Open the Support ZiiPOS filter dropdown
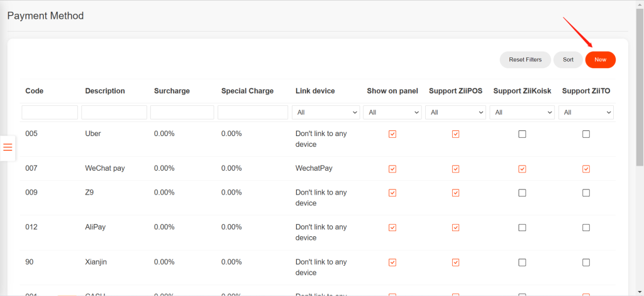644x296 pixels. 456,112
